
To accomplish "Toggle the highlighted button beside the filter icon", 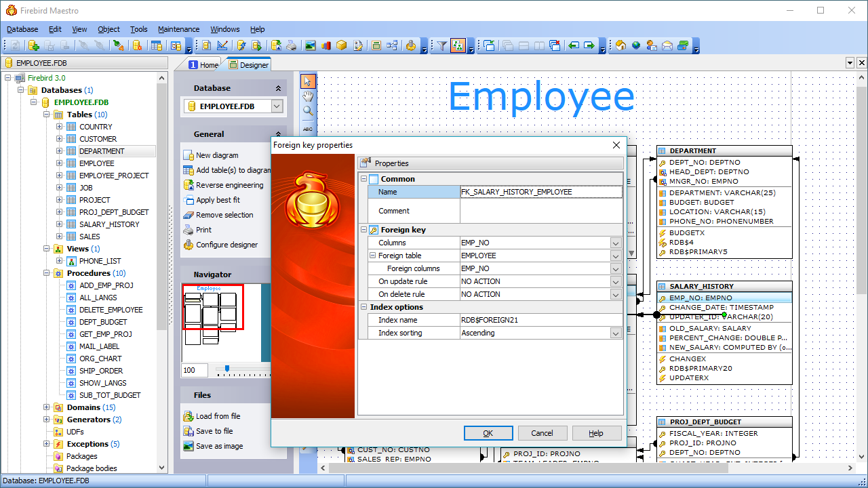I will tap(458, 45).
